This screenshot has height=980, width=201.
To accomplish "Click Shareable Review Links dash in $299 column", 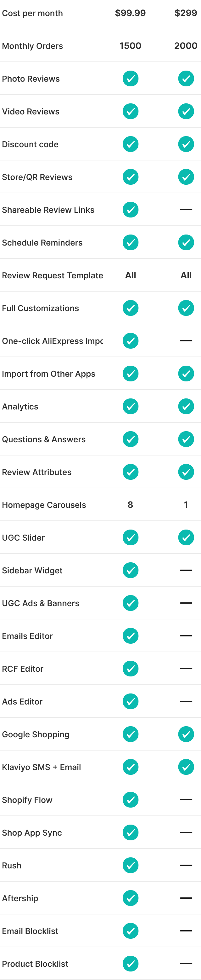I will pyautogui.click(x=186, y=210).
